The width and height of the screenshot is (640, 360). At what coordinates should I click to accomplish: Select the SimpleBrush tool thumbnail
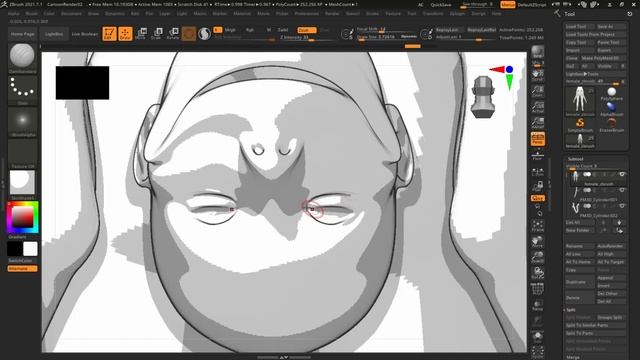tap(580, 125)
